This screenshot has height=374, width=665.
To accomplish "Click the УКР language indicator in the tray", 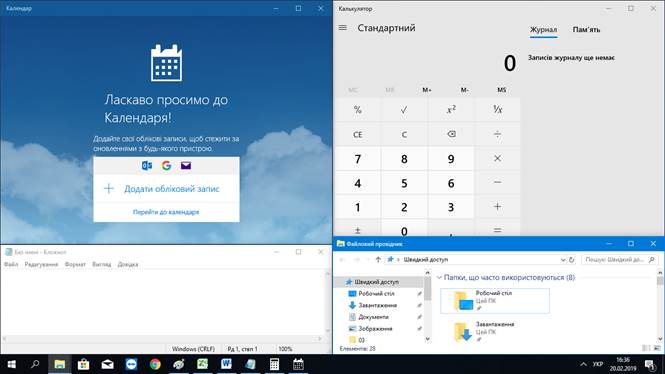I will tap(598, 364).
